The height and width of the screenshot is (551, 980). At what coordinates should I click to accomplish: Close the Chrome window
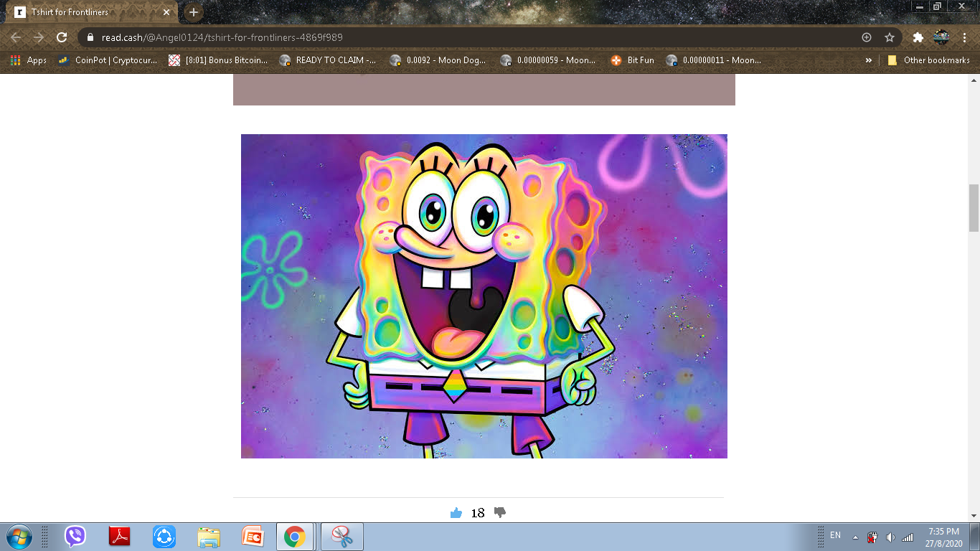pyautogui.click(x=962, y=6)
